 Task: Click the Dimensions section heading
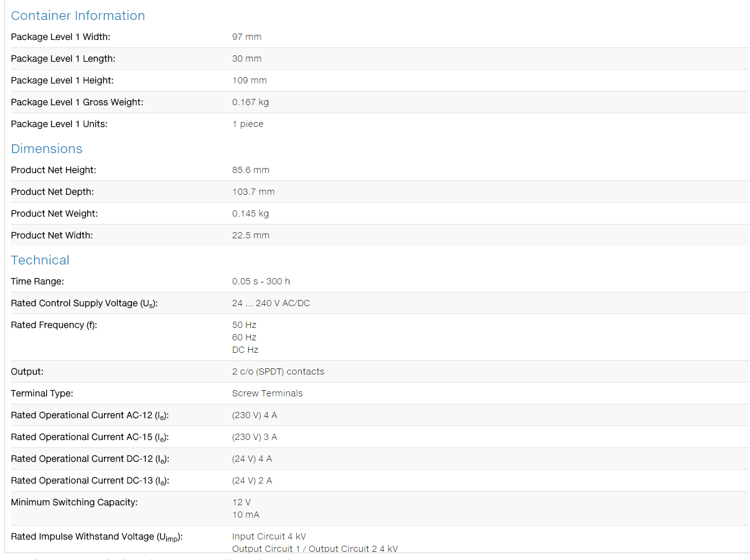tap(47, 149)
